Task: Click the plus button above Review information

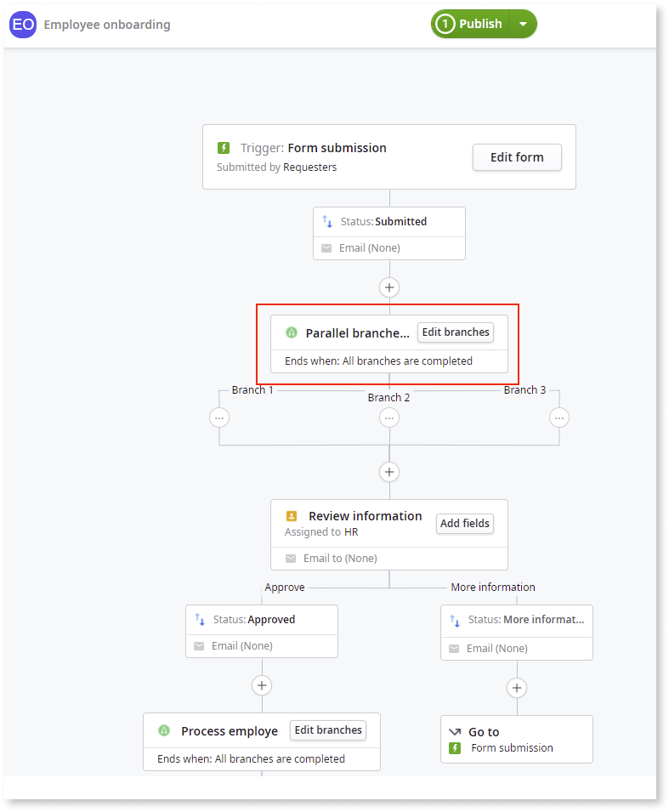Action: pos(389,472)
